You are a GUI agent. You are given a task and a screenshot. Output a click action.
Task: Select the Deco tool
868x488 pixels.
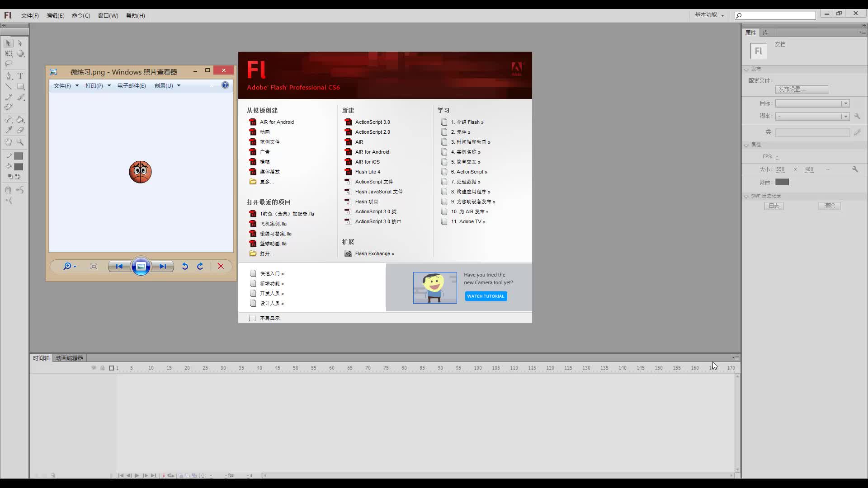click(8, 107)
